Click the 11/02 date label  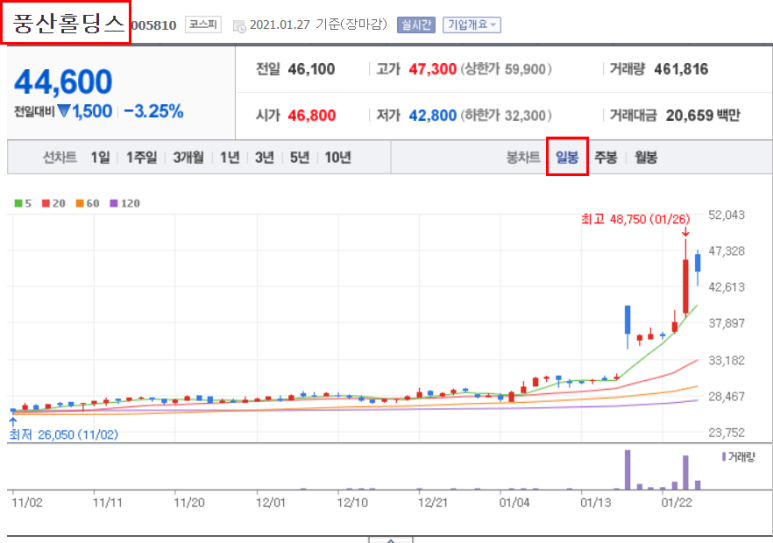click(x=27, y=503)
